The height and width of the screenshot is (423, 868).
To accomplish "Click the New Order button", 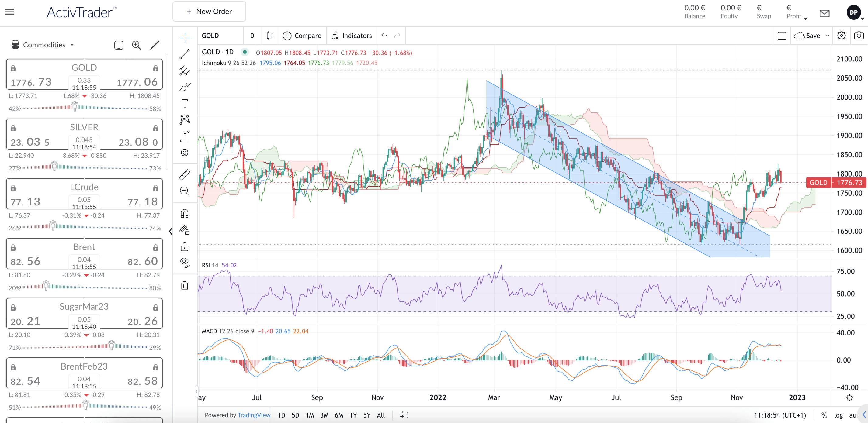I will (209, 12).
